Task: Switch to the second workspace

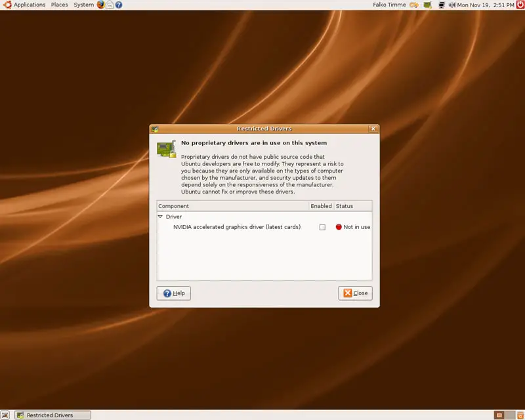Action: point(510,415)
